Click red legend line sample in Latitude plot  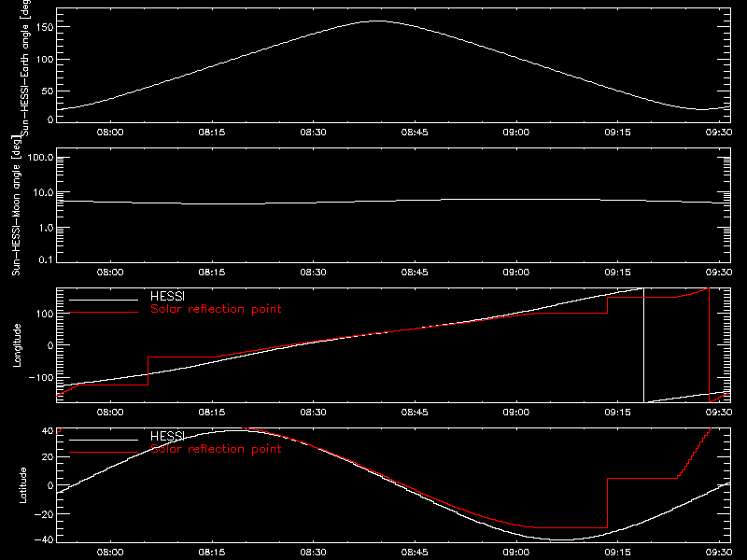click(104, 453)
